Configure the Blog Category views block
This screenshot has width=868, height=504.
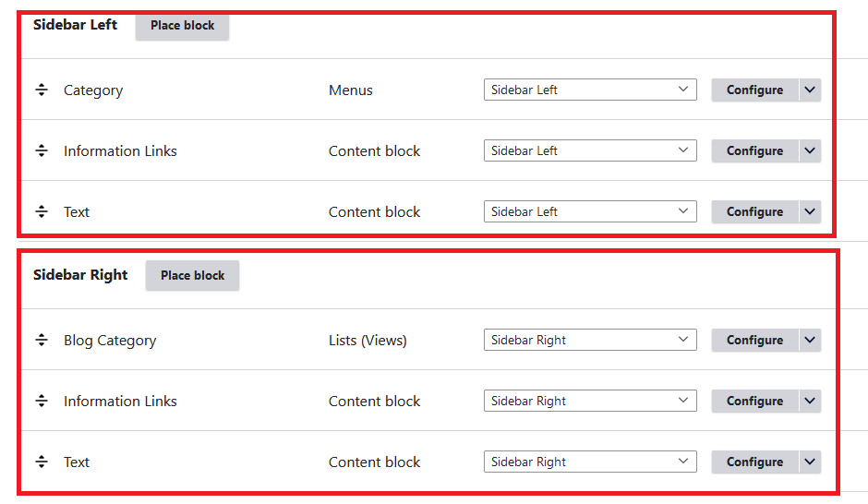754,341
